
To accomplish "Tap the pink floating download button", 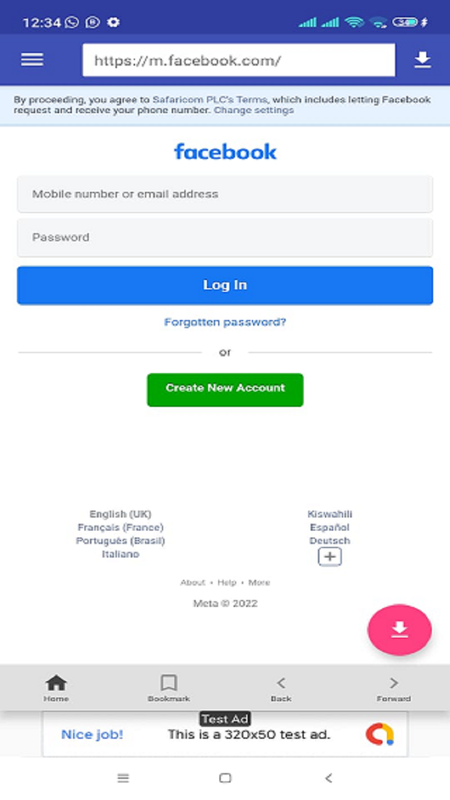I will (399, 630).
